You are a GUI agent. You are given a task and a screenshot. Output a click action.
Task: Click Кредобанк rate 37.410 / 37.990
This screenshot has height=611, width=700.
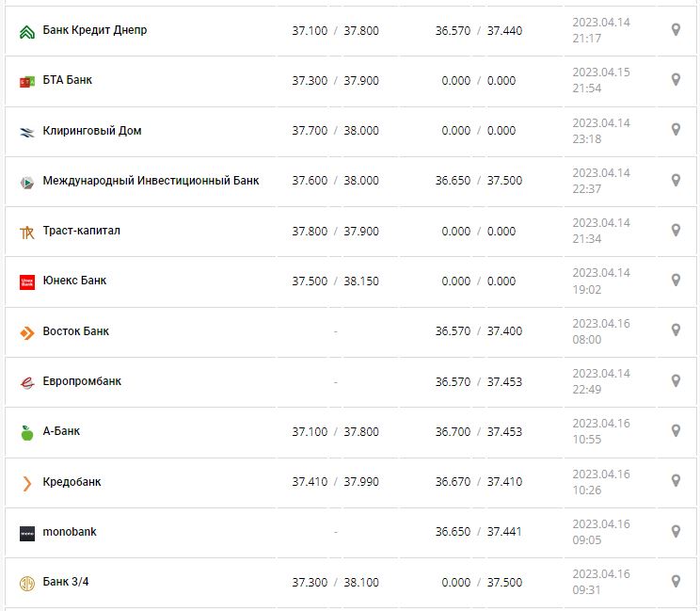[335, 482]
